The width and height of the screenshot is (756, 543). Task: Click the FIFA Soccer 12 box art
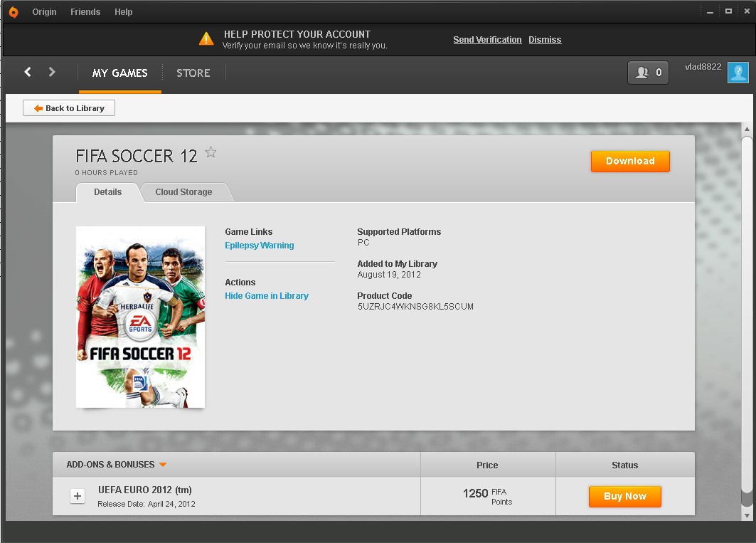tap(140, 317)
